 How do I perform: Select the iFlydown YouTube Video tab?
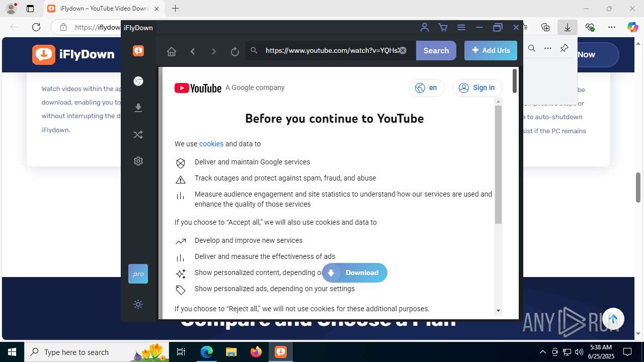click(x=104, y=9)
